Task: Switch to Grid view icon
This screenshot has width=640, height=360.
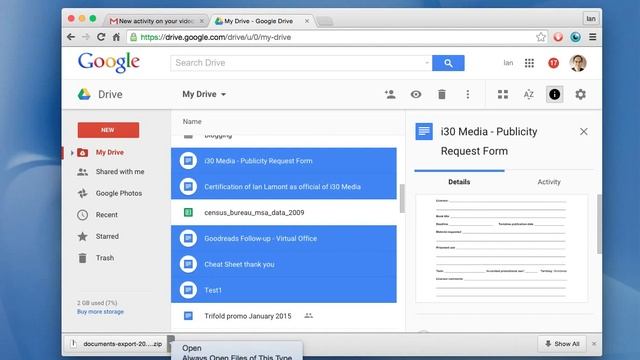Action: (x=503, y=94)
